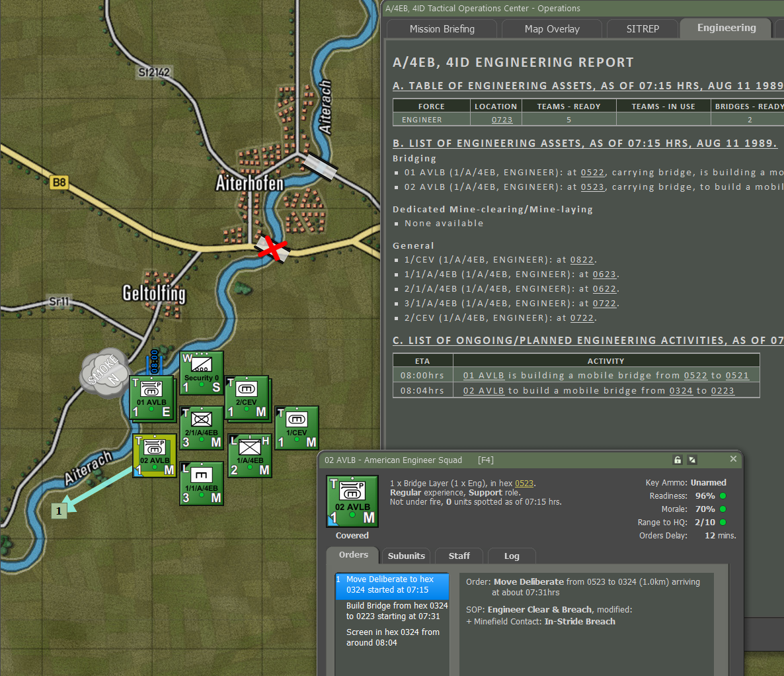Click the 1/A/4EB headquarters counter
Image resolution: width=784 pixels, height=676 pixels.
pyautogui.click(x=249, y=455)
